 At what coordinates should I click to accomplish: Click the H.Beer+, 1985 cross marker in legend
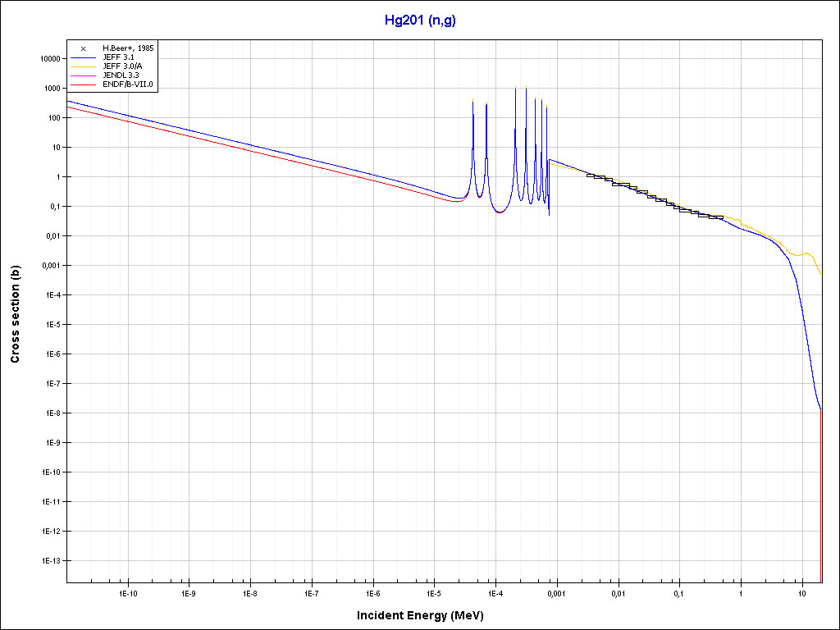(x=83, y=49)
